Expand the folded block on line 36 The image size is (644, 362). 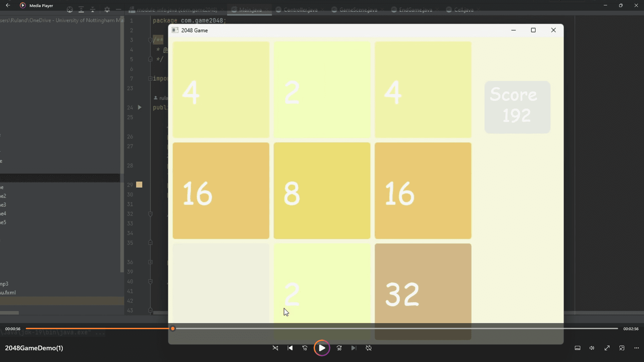pos(150,262)
